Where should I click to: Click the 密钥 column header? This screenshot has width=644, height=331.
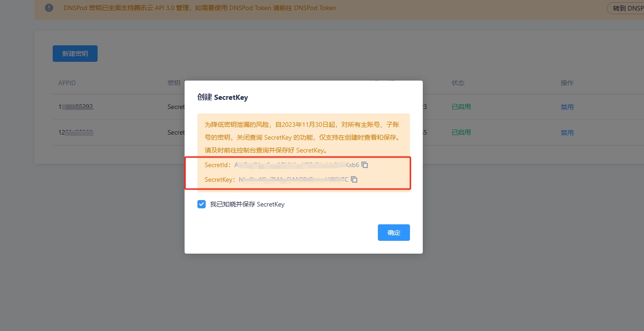(174, 83)
